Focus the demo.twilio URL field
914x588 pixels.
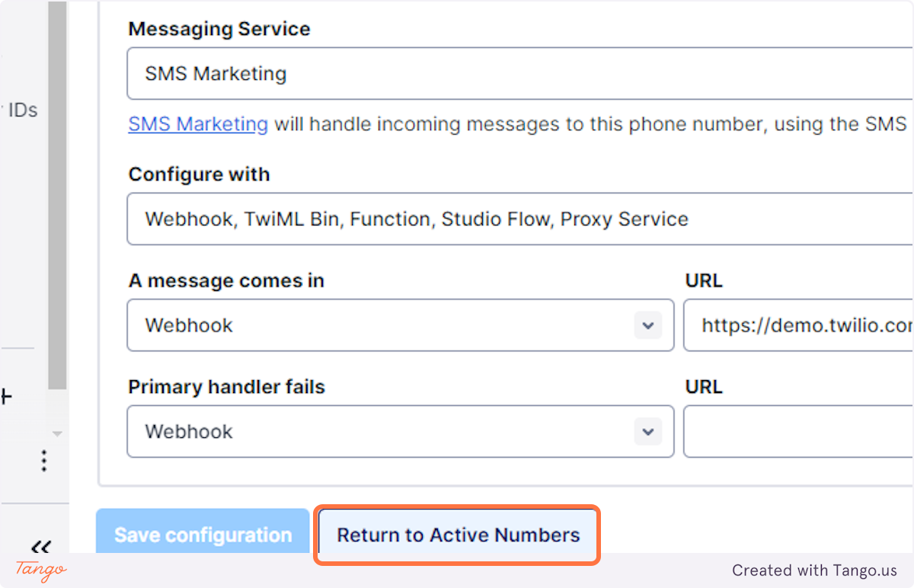(799, 325)
